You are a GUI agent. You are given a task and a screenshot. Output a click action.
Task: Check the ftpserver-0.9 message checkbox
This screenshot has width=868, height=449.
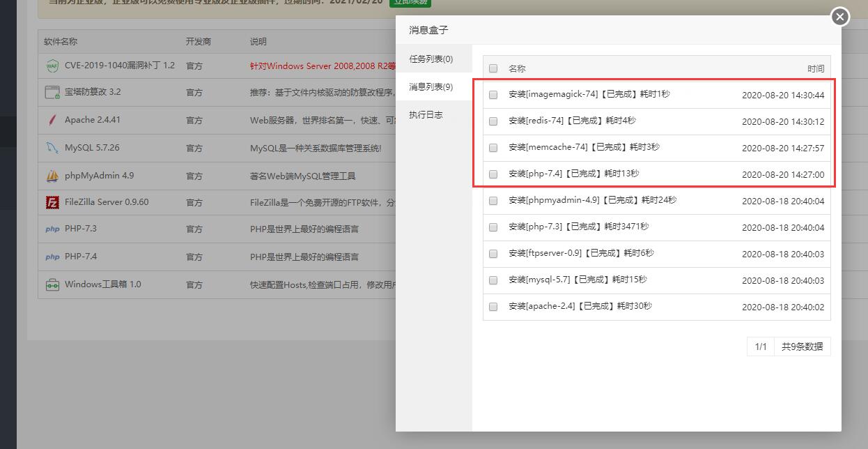[493, 254]
